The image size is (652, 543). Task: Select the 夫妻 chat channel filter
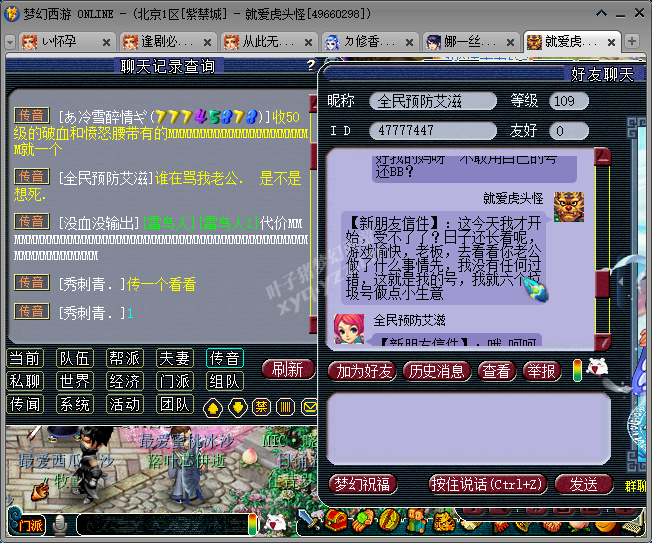[x=175, y=358]
